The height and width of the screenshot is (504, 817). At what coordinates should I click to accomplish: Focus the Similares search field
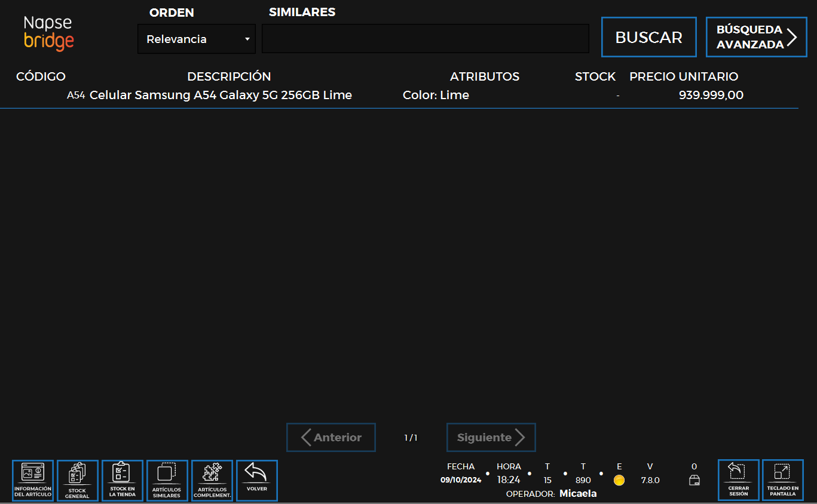[426, 39]
